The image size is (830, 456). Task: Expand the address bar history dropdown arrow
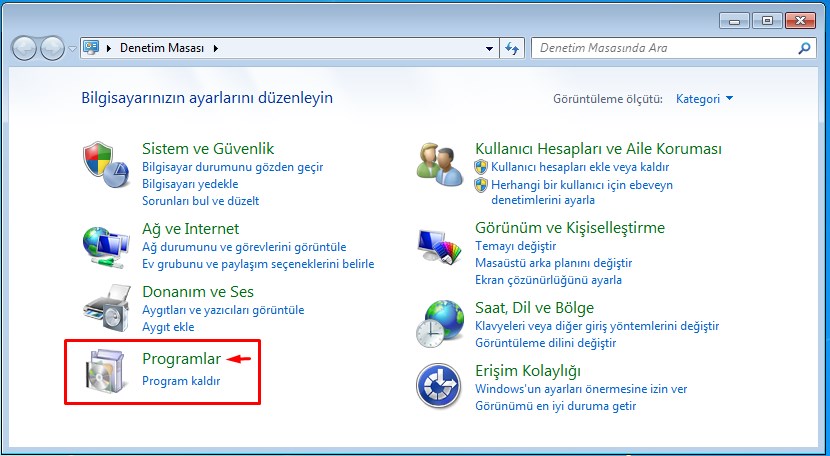(x=489, y=48)
